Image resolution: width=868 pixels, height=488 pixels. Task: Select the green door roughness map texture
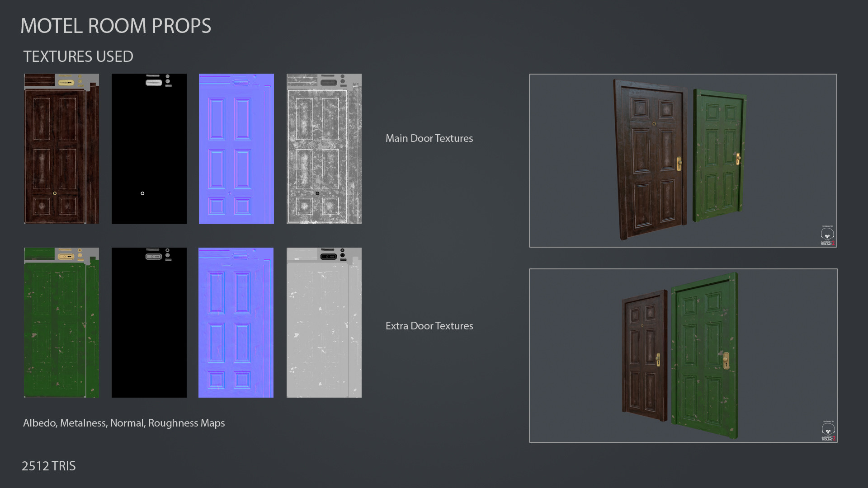click(x=324, y=323)
